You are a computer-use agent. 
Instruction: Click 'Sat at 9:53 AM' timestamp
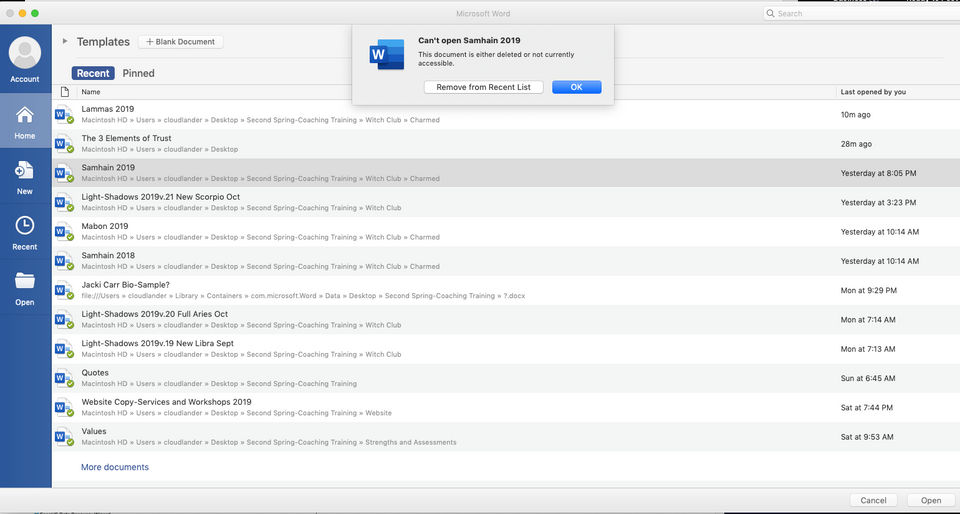(x=867, y=437)
